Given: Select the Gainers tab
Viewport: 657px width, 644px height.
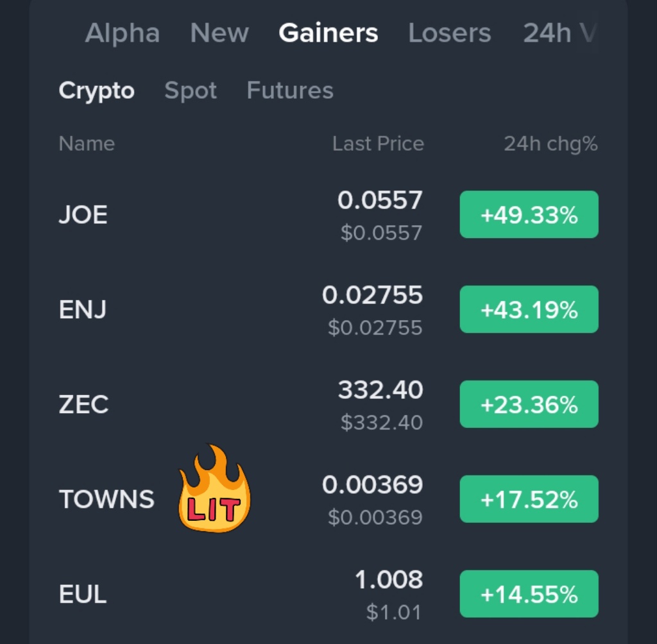Looking at the screenshot, I should [x=328, y=33].
